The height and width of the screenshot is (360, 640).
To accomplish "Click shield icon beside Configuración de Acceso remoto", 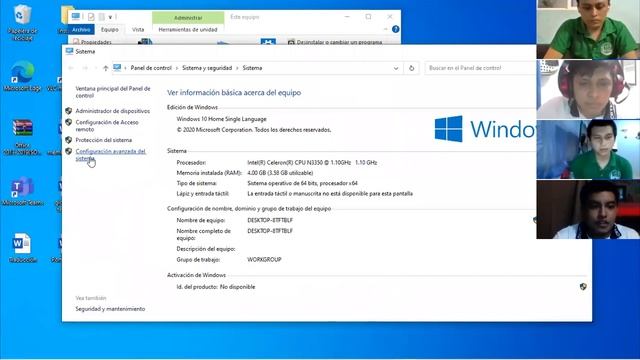I will point(69,122).
